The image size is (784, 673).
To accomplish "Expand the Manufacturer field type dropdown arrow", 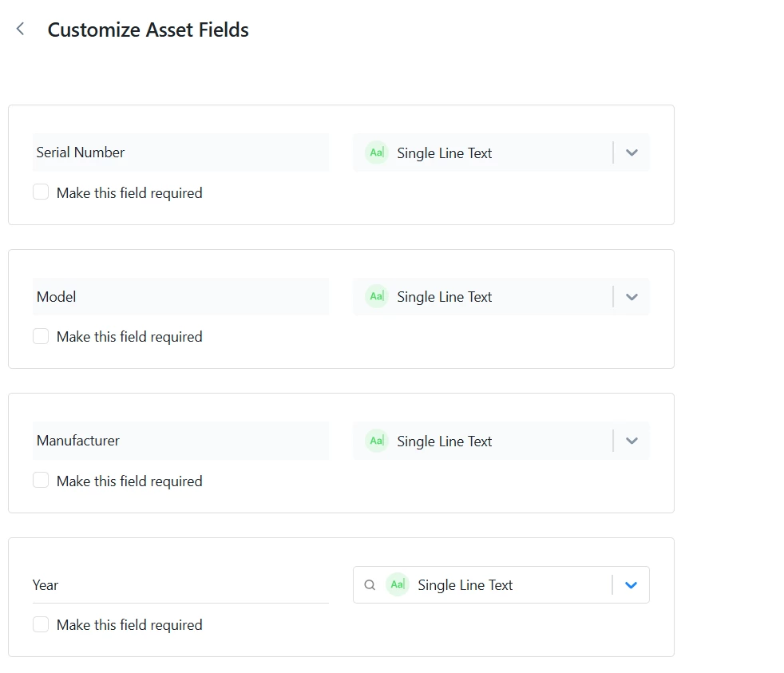I will click(632, 441).
